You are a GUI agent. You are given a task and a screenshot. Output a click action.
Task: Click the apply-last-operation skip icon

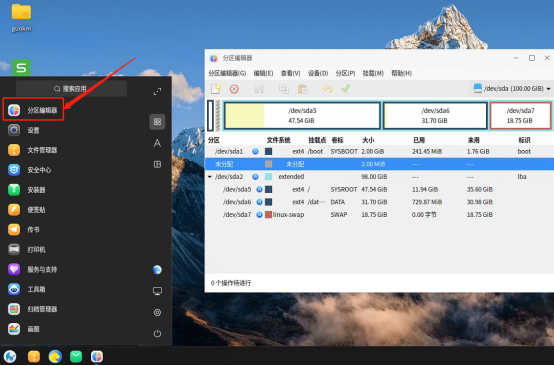click(259, 89)
